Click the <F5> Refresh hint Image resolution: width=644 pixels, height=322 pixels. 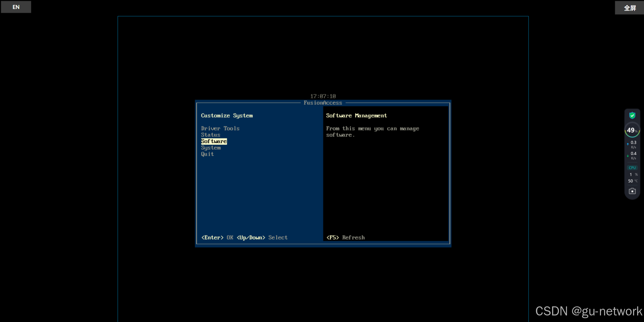point(345,238)
